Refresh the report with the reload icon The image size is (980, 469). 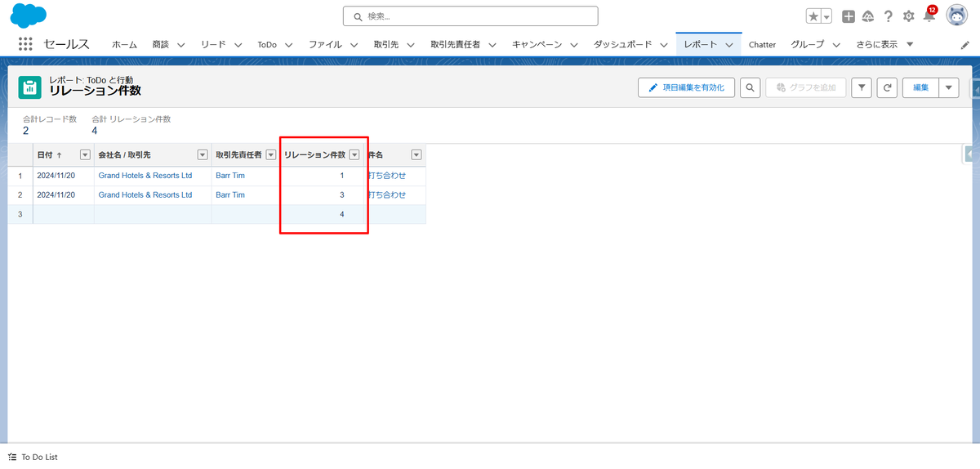888,87
